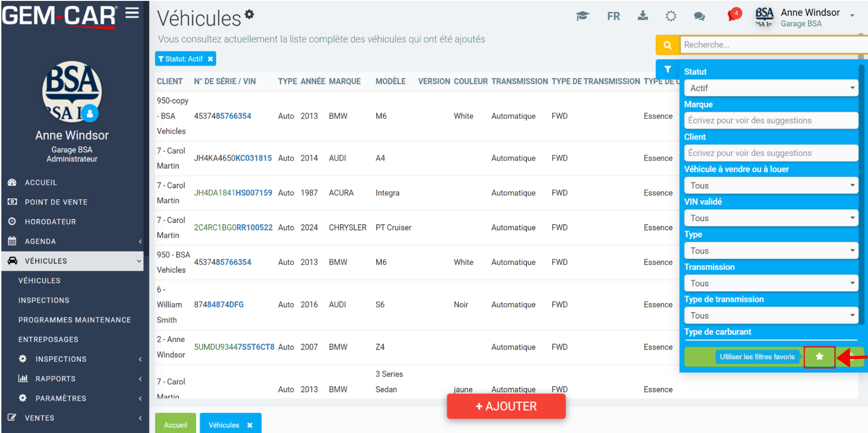The image size is (868, 433).
Task: Toggle the blue filter funnel panel button
Action: point(667,69)
